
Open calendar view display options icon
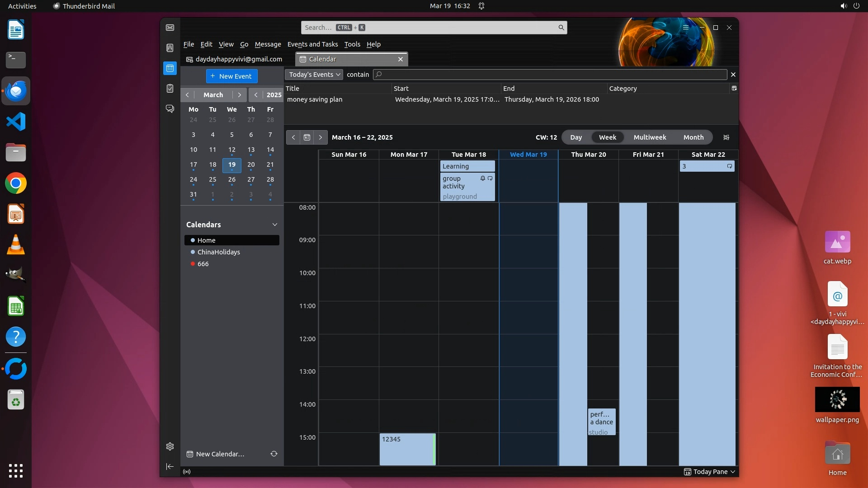click(x=726, y=137)
